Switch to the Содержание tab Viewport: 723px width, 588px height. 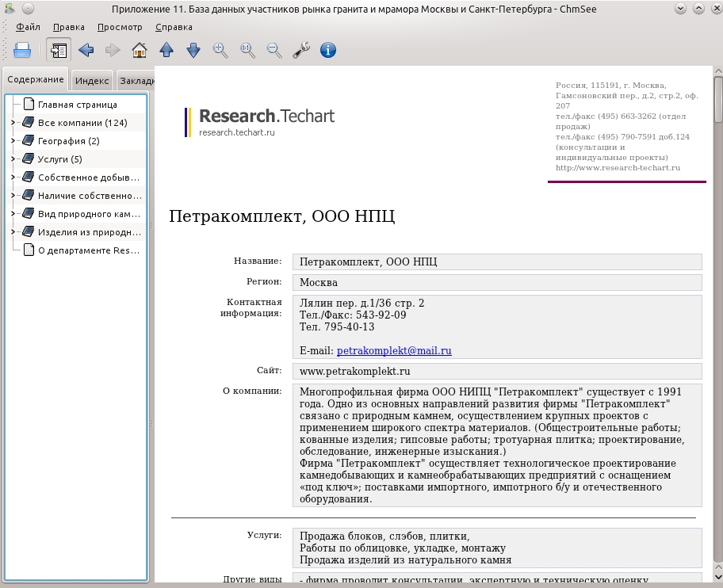pos(36,79)
